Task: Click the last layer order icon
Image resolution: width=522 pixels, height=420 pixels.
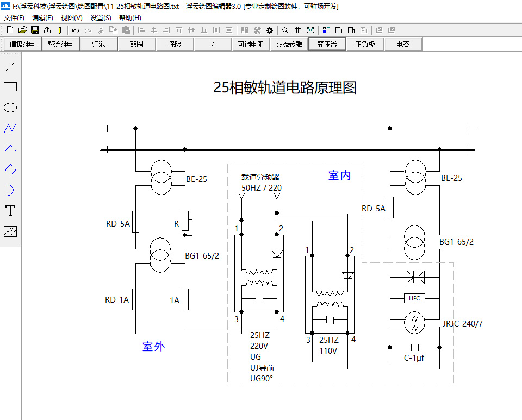Action: click(391, 30)
